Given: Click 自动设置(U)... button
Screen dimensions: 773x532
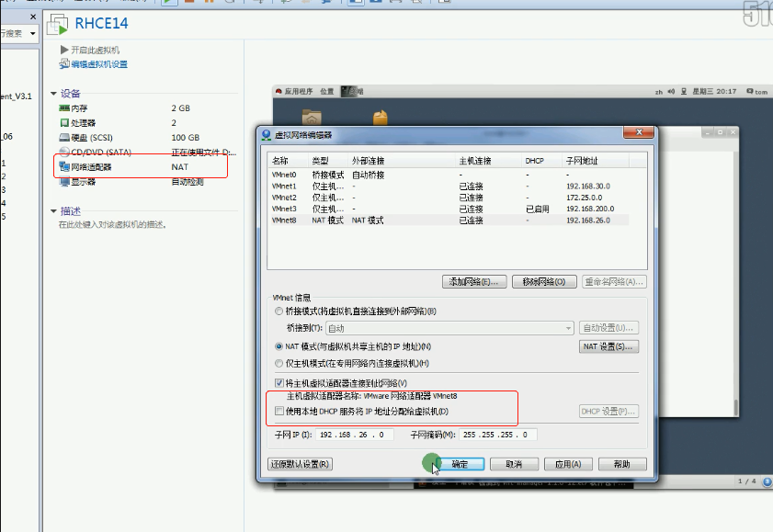Looking at the screenshot, I should click(608, 328).
